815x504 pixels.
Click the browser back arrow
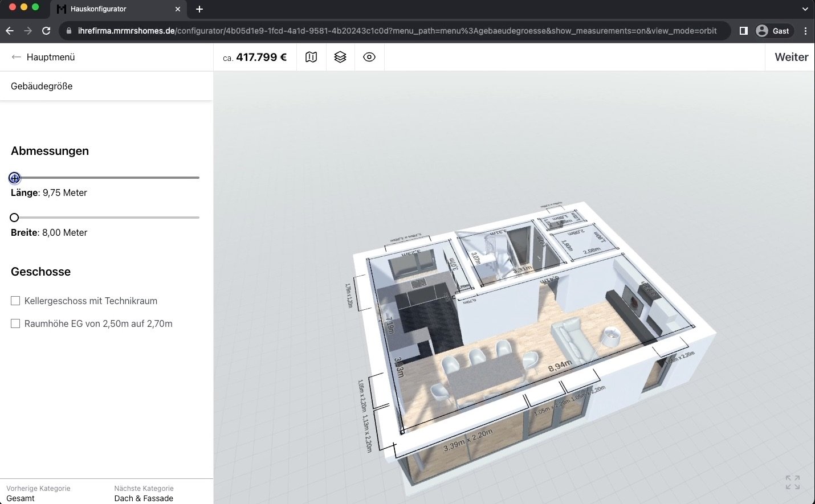(10, 31)
